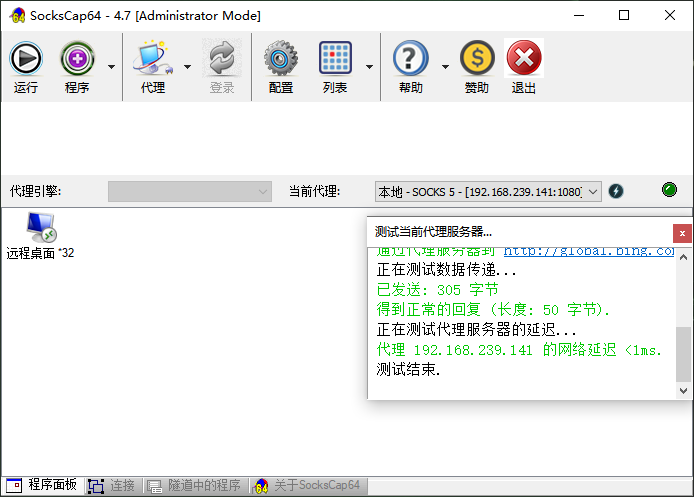Viewport: 694px width, 497px height.
Task: Click the log line 得到正常的回复 (长度: 50 字节)
Action: (x=493, y=309)
